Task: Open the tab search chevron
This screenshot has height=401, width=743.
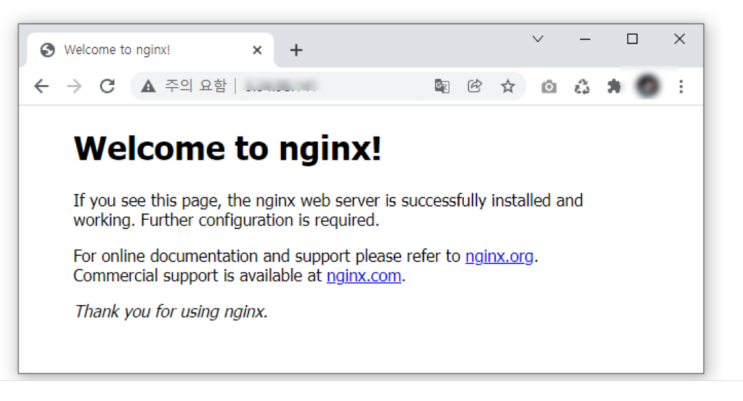Action: pyautogui.click(x=537, y=39)
